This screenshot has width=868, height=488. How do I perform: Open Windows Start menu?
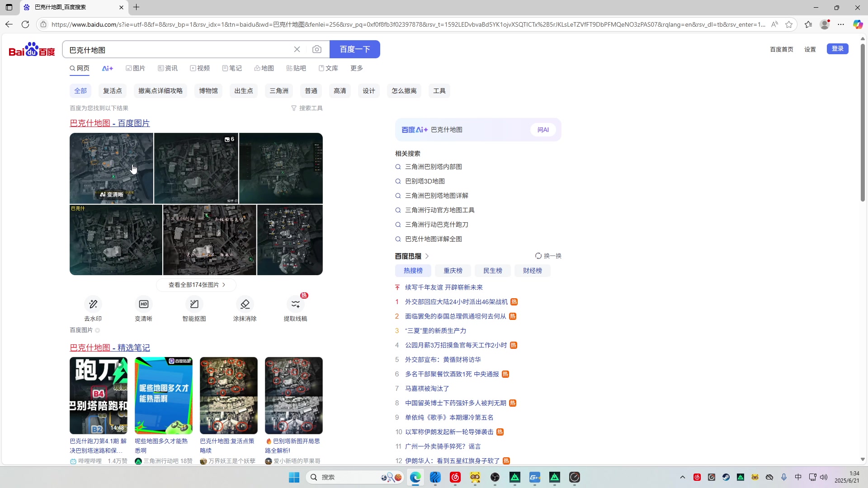[x=294, y=477]
